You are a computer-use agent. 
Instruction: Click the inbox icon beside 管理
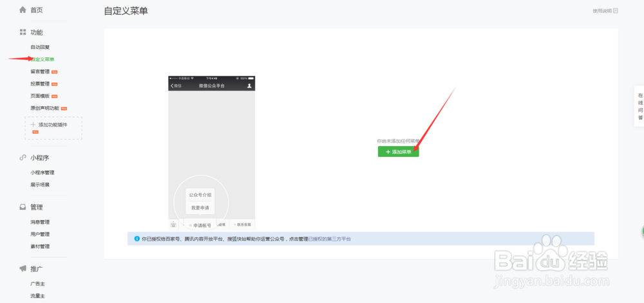click(x=23, y=207)
